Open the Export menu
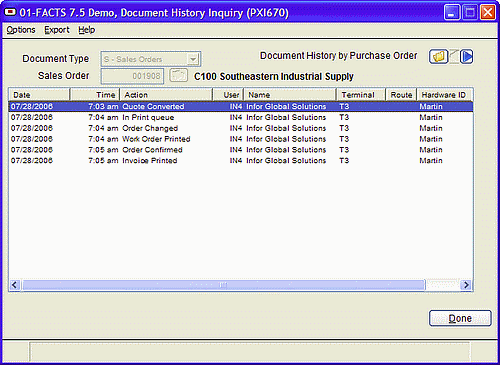Screen dimensions: 500x365 [x=57, y=30]
